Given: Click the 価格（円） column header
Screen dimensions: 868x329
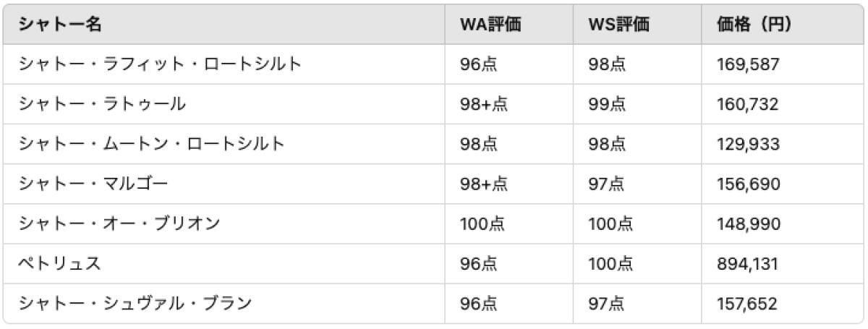Looking at the screenshot, I should coord(753,25).
